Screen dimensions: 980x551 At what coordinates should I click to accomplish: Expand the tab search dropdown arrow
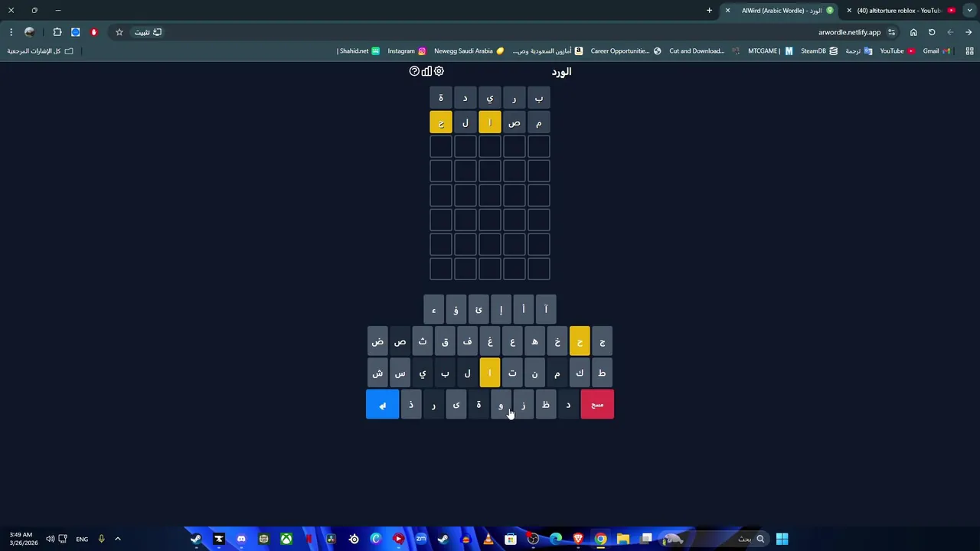[x=969, y=11]
